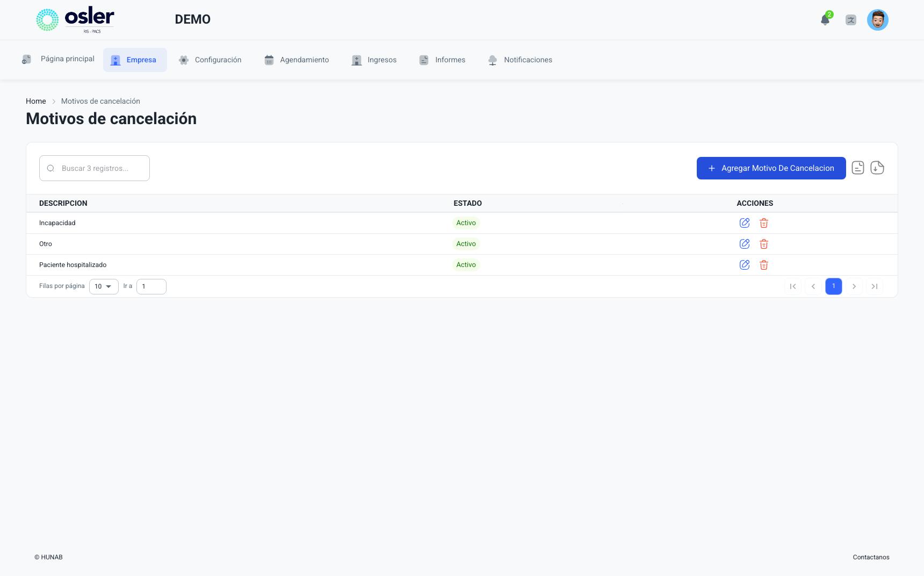Open the rows per page dropdown
The height and width of the screenshot is (576, 924).
click(x=104, y=286)
